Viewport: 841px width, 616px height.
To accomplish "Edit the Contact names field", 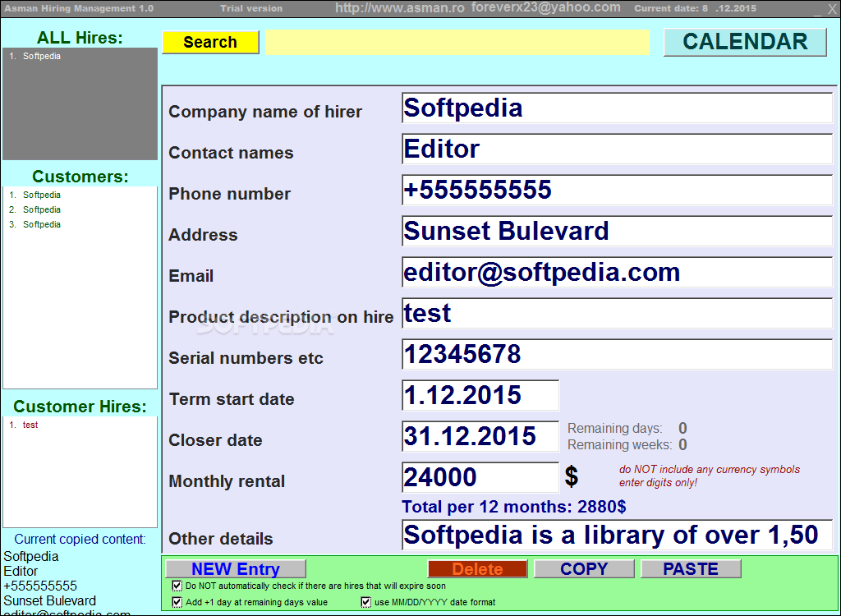I will pyautogui.click(x=617, y=149).
